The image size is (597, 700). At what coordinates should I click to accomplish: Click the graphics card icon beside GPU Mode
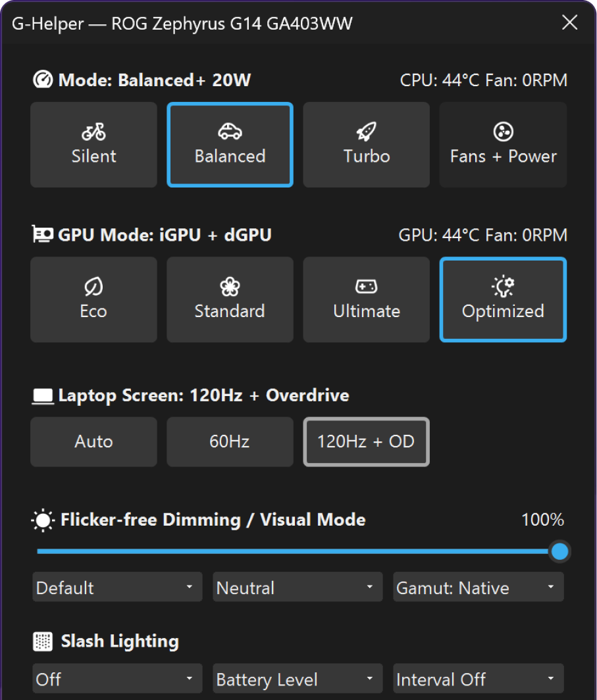pos(42,234)
